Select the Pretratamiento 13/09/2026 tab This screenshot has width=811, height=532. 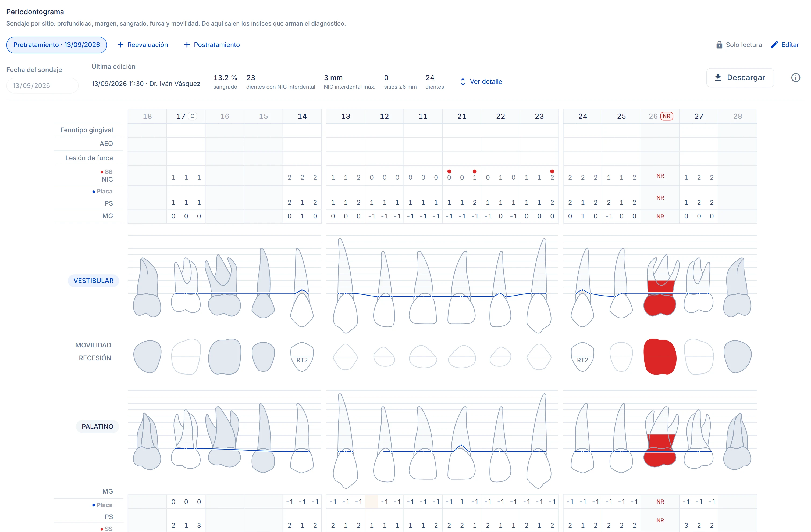56,45
